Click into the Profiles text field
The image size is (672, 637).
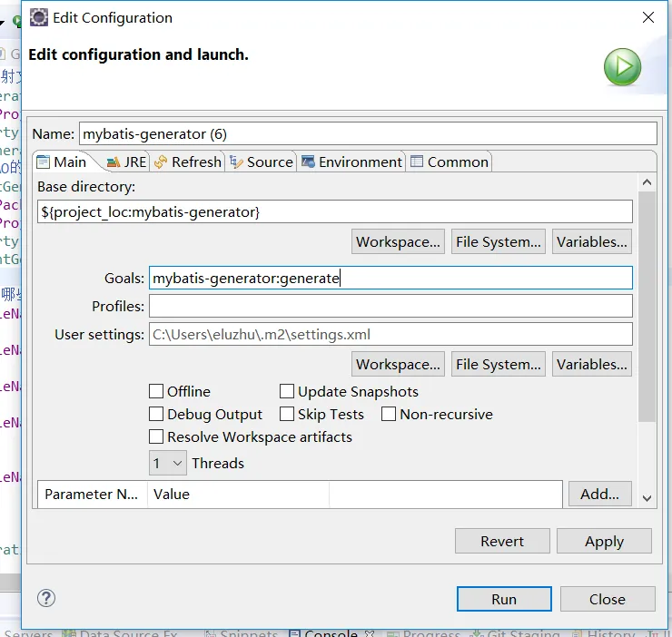pos(390,306)
